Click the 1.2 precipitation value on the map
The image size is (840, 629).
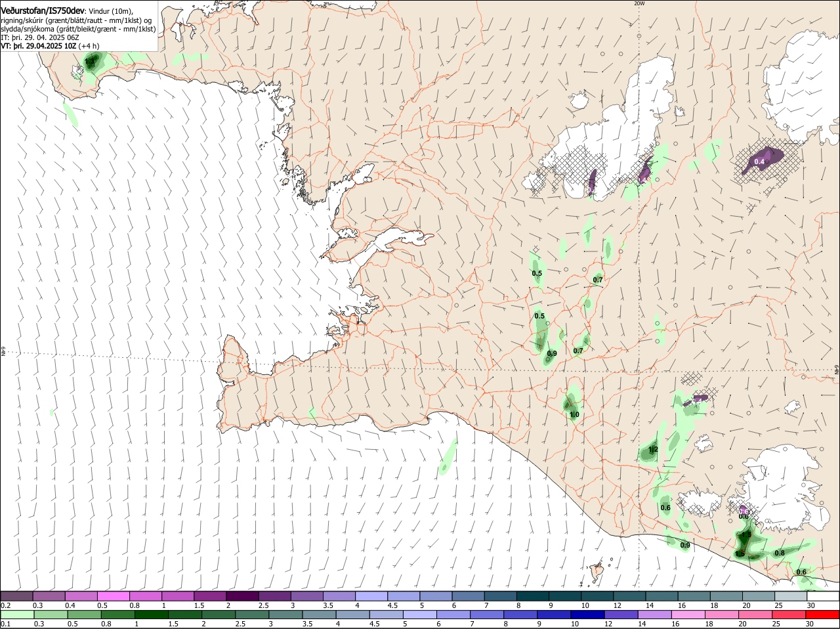(x=653, y=450)
